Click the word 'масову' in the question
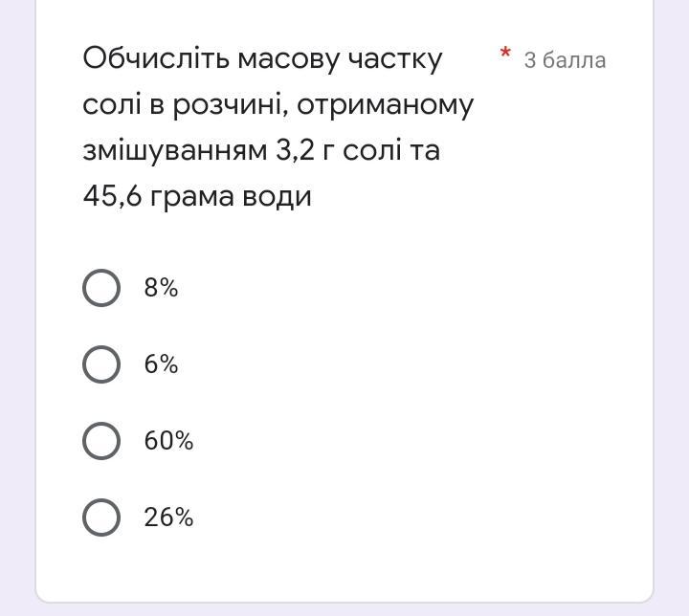Screen dimensions: 689x616 [289, 60]
